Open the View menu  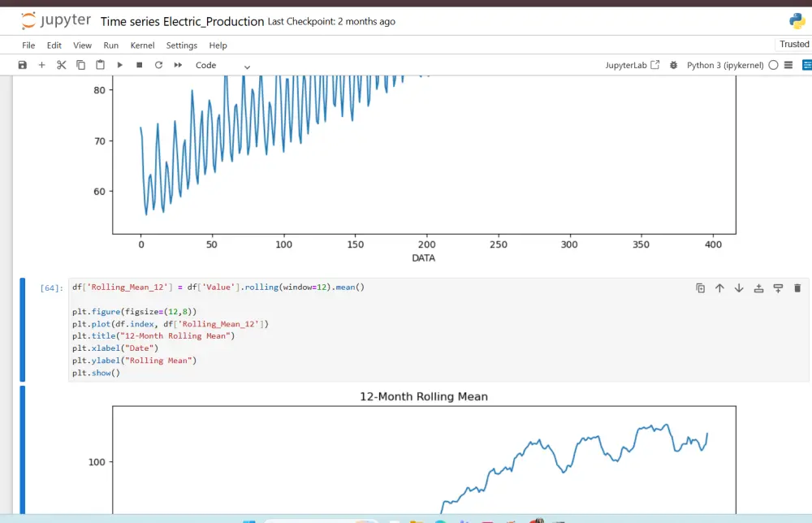click(82, 45)
